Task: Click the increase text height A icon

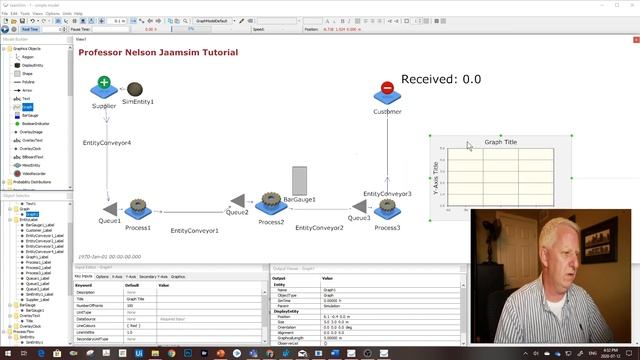Action: pos(327,21)
